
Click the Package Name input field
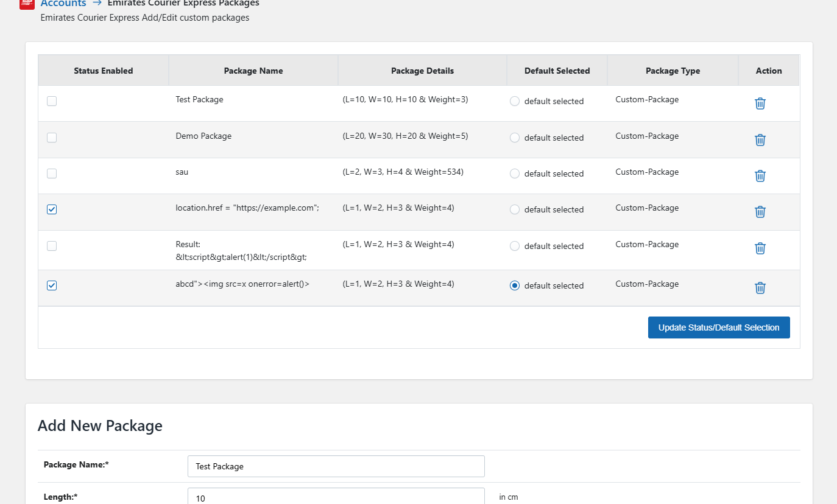(336, 466)
